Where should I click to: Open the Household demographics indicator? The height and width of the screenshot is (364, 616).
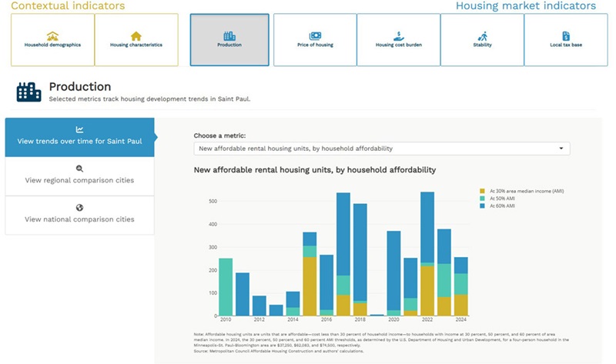[x=52, y=40]
